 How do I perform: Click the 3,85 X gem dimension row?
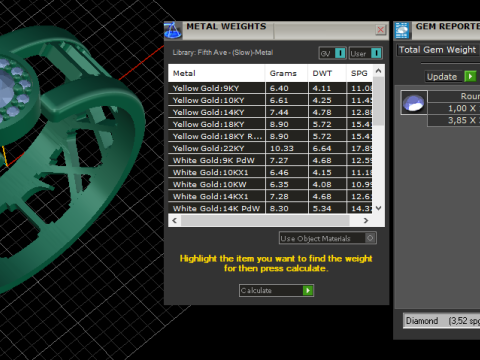454,120
